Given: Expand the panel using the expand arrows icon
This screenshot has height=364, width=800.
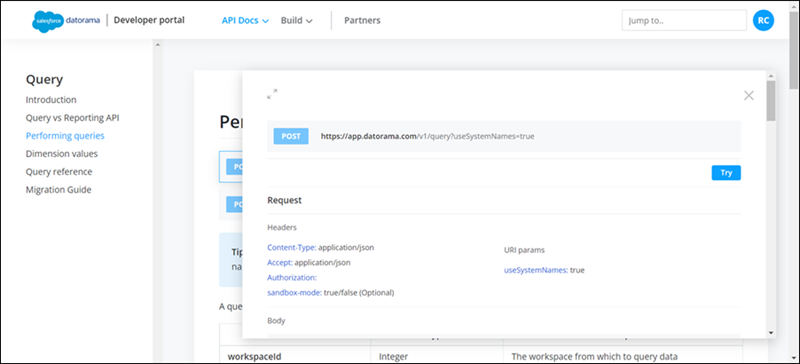Looking at the screenshot, I should (x=272, y=94).
